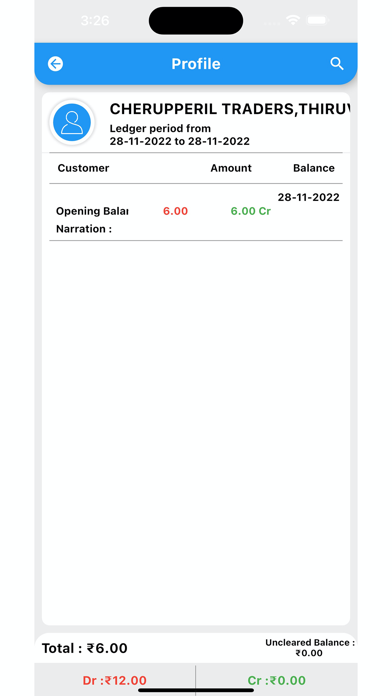Screen dimensions: 392x696
Task: Tap the battery status icon
Action: pos(317,20)
